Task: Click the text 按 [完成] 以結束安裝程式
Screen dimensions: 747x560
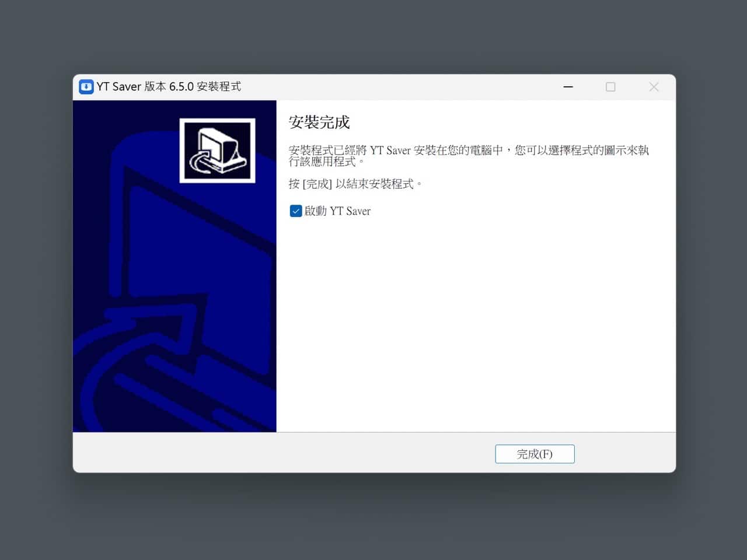Action: tap(355, 184)
